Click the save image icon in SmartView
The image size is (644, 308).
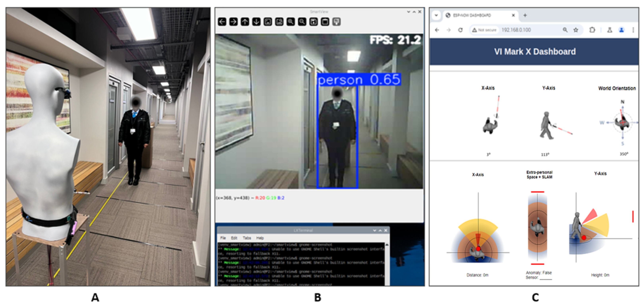click(313, 22)
